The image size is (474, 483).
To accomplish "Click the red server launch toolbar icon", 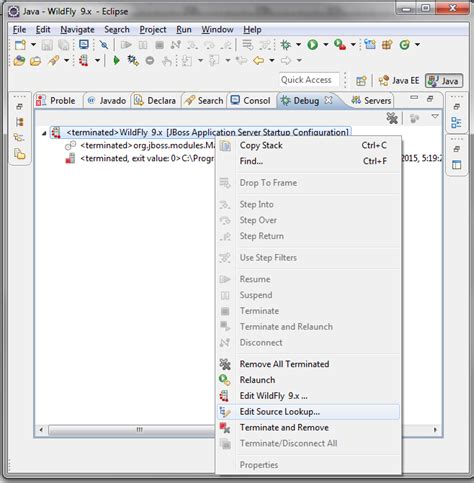I will [x=83, y=60].
